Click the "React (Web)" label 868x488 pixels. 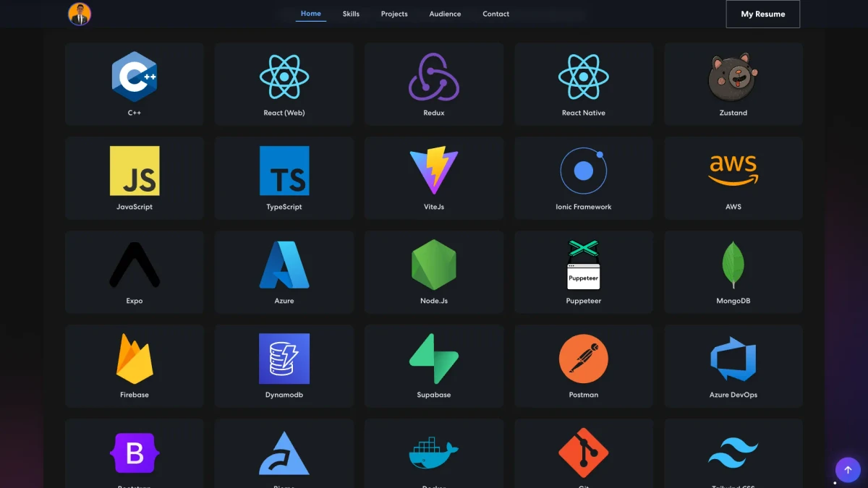tap(284, 113)
